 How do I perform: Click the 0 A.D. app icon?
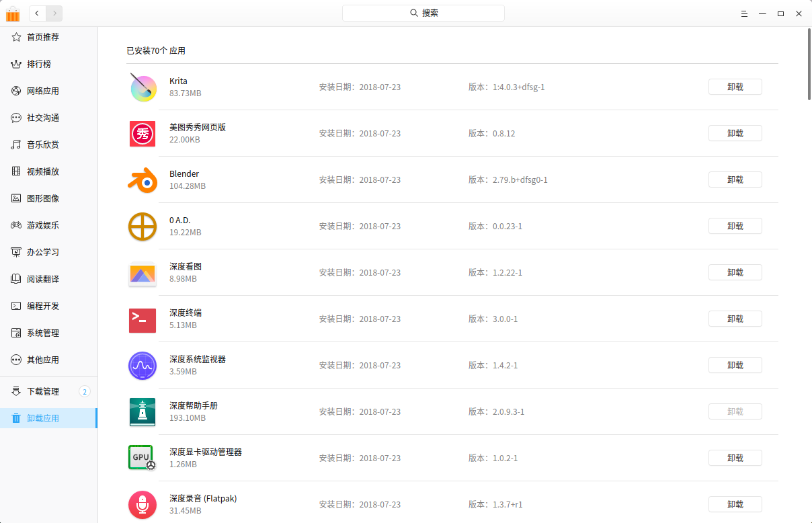(143, 226)
